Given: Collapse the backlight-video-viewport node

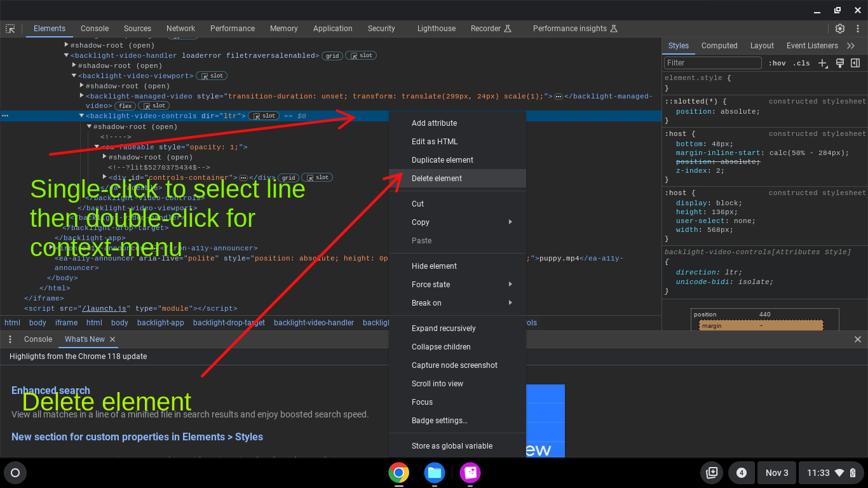Looking at the screenshot, I should [x=74, y=76].
